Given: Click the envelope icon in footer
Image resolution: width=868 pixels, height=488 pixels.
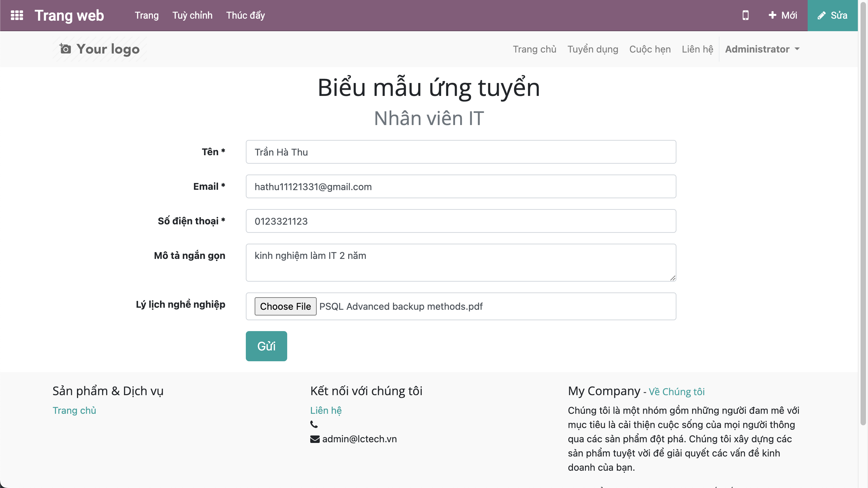Looking at the screenshot, I should tap(315, 439).
